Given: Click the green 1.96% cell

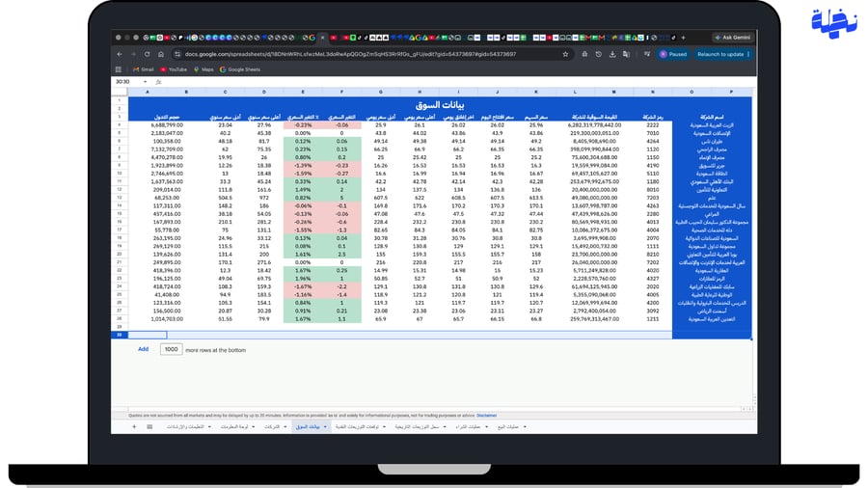Looking at the screenshot, I should click(x=303, y=279).
